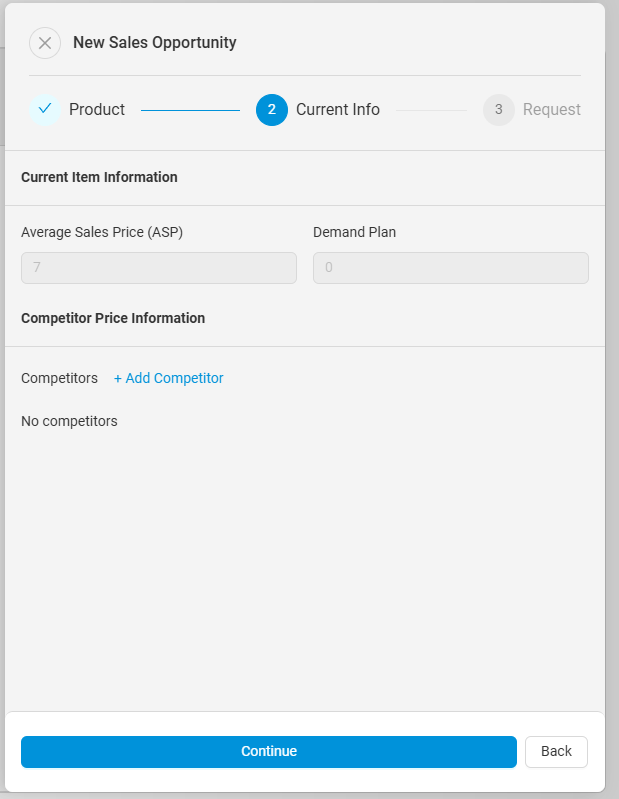Close the New Sales Opportunity dialog

click(45, 43)
